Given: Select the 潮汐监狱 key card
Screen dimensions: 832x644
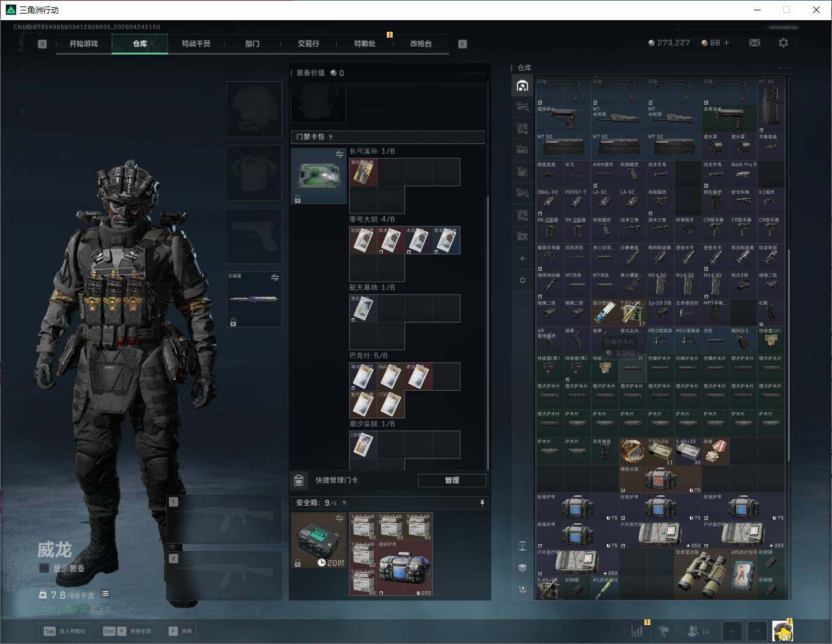Looking at the screenshot, I should coord(363,445).
